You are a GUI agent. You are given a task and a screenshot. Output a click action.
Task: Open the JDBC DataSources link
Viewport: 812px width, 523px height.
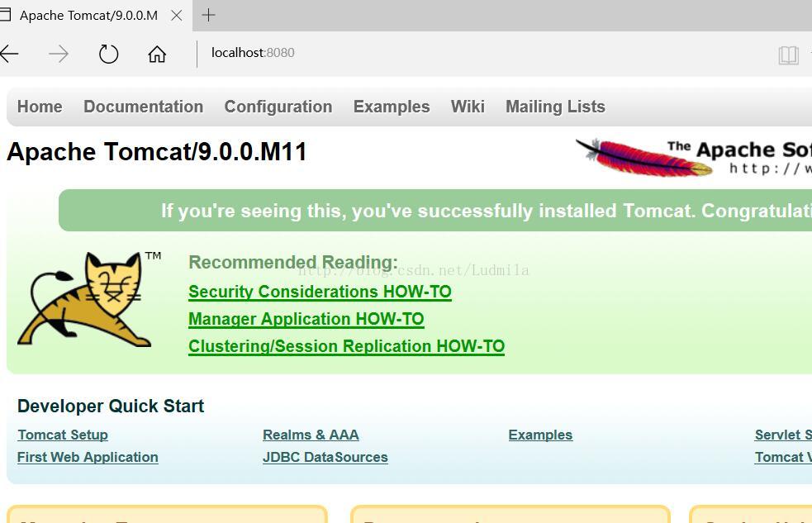point(325,457)
